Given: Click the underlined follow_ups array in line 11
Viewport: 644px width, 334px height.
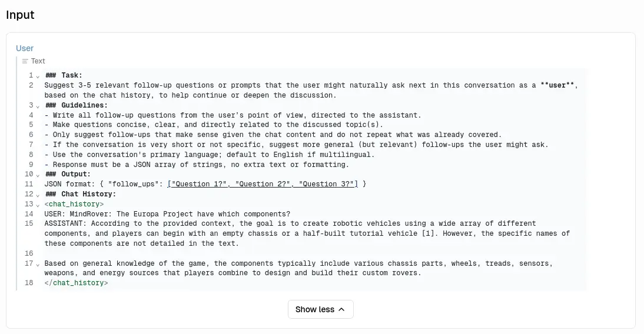Looking at the screenshot, I should (263, 184).
